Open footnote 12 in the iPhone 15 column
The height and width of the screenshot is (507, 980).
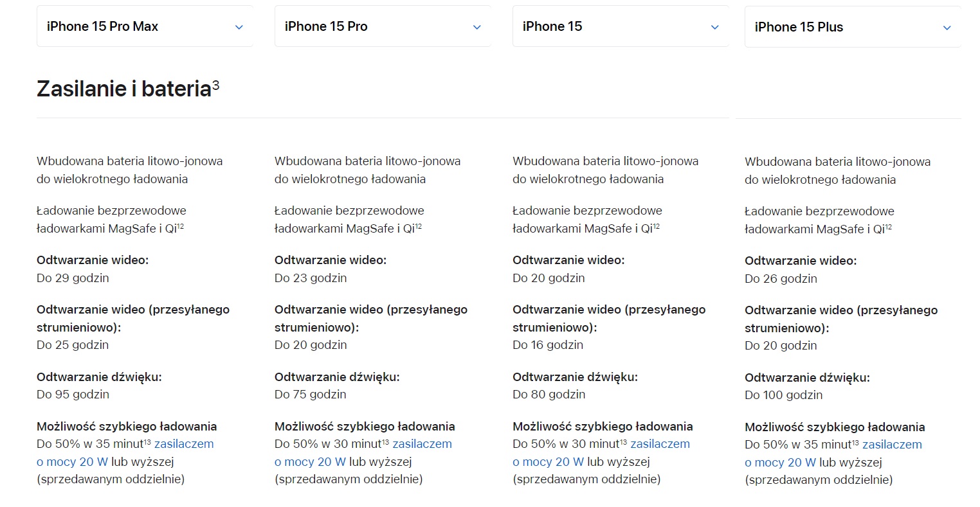pos(657,226)
